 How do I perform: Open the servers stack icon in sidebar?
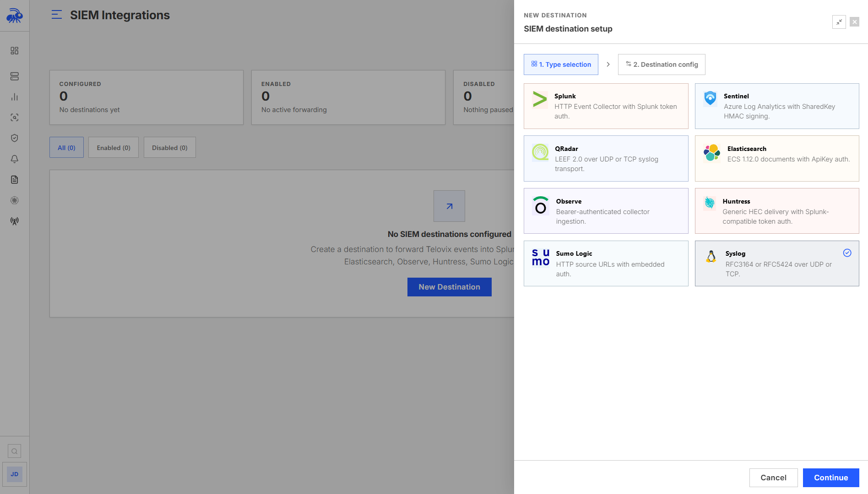tap(15, 76)
